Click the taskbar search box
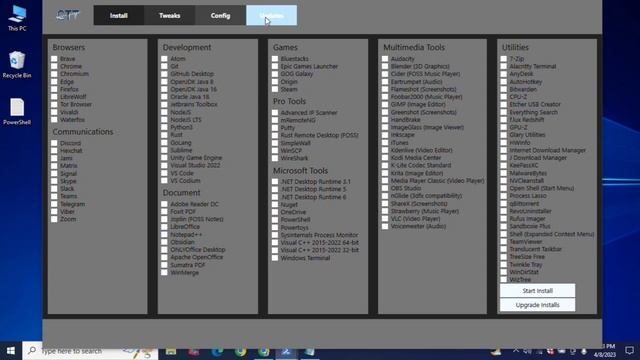The width and height of the screenshot is (640, 360). point(90,351)
